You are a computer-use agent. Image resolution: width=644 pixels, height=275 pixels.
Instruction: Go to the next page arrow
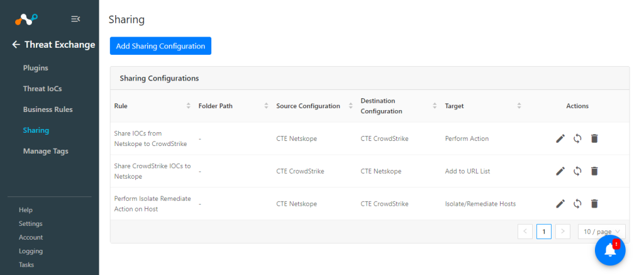[x=563, y=232]
